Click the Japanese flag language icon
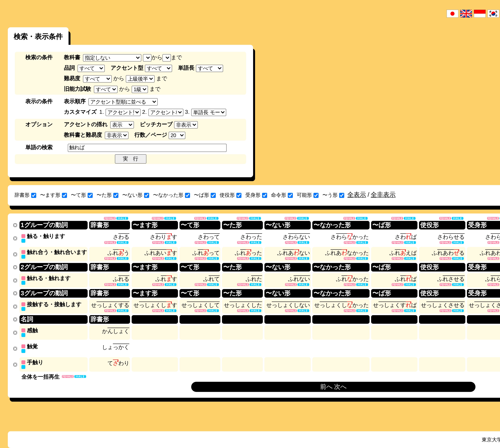This screenshot has width=500, height=448. tap(452, 14)
